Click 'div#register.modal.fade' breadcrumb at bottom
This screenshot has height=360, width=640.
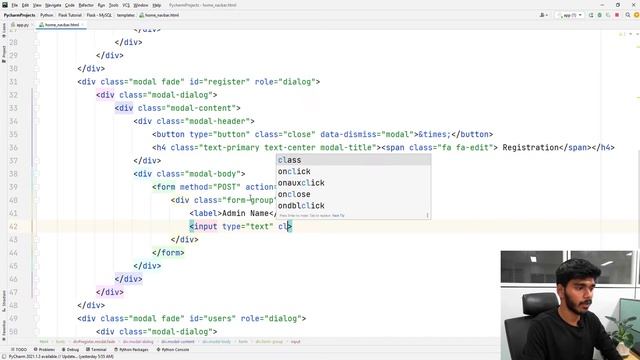point(94,342)
